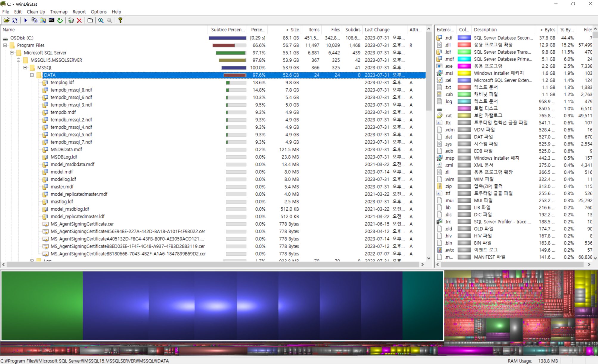Collapse the DATA folder node
598x364 pixels.
32,75
